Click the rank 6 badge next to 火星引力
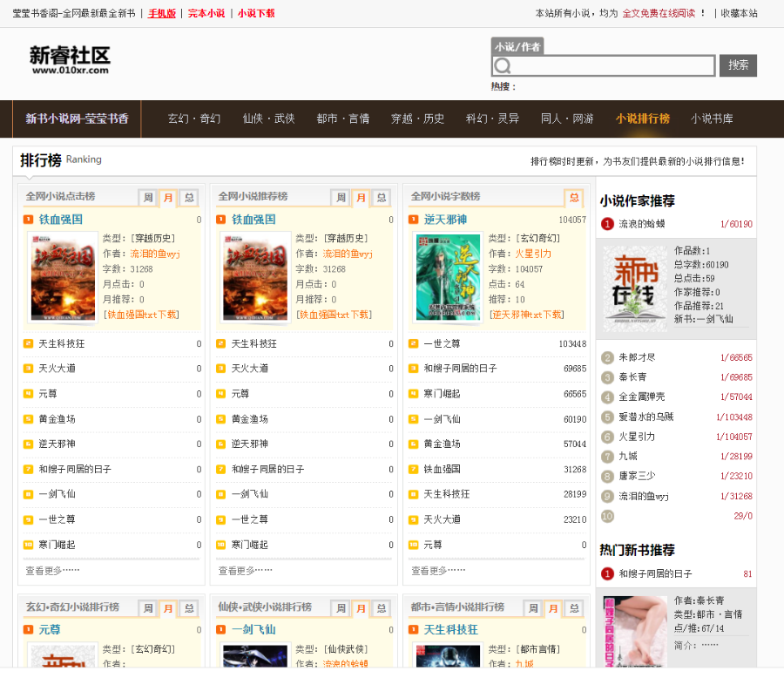Screen dimensions: 784x678 pos(607,437)
